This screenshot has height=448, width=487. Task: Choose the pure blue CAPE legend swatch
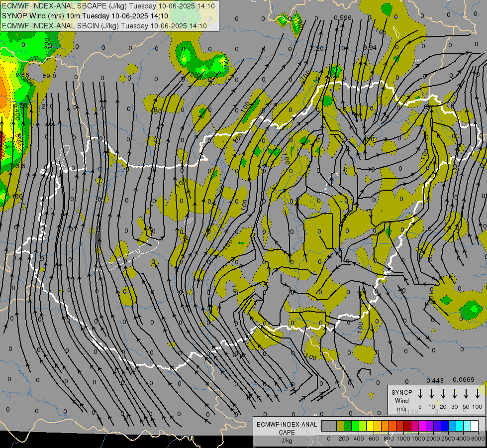click(444, 426)
